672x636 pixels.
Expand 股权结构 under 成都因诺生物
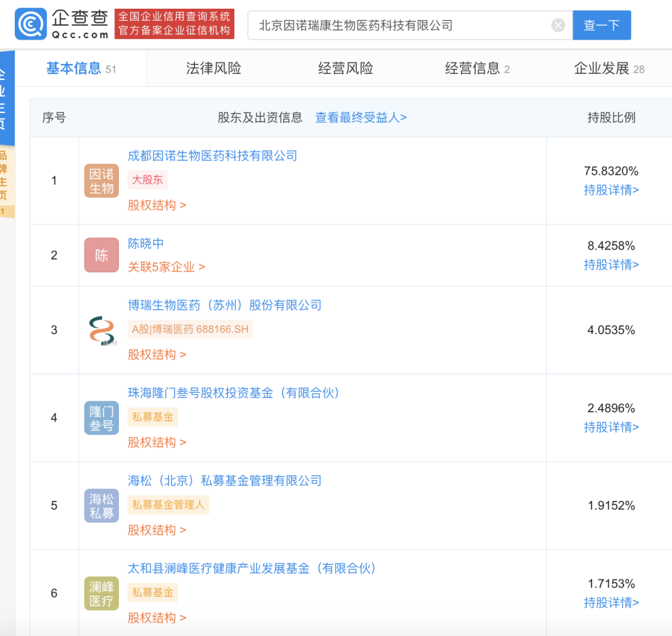click(157, 205)
